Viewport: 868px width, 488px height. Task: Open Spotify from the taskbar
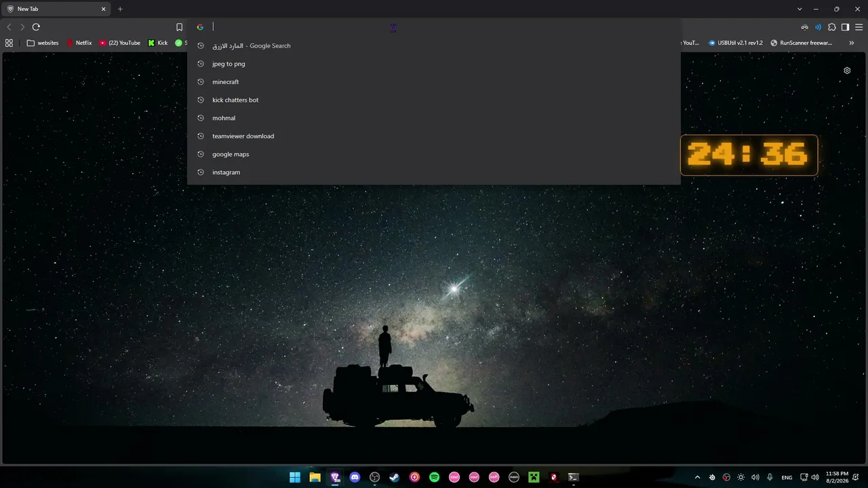coord(434,477)
